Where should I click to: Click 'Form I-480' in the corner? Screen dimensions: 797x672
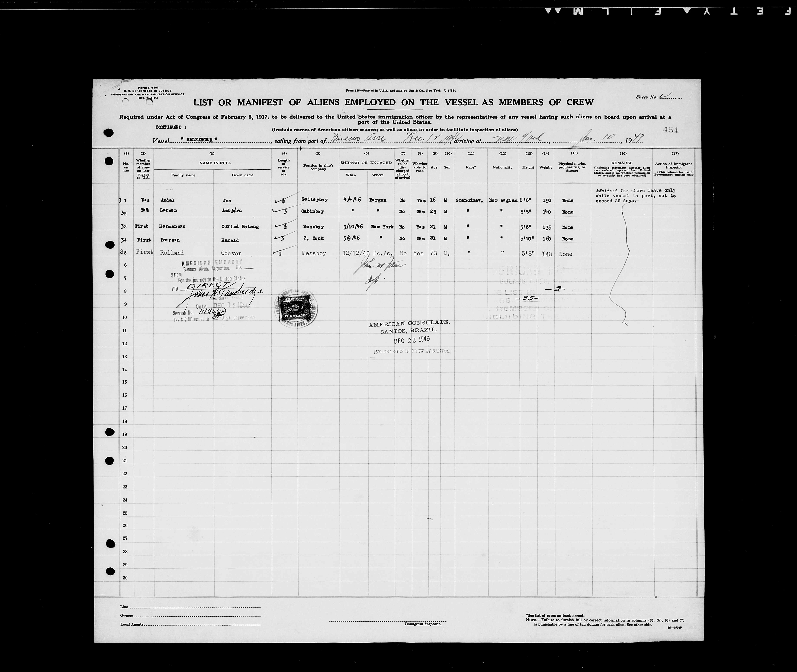[148, 88]
